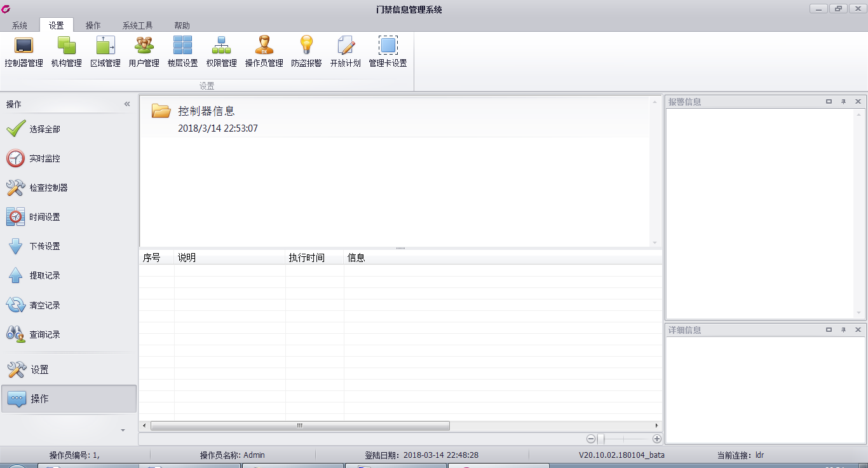
Task: Click the zoom in plus button
Action: 657,439
